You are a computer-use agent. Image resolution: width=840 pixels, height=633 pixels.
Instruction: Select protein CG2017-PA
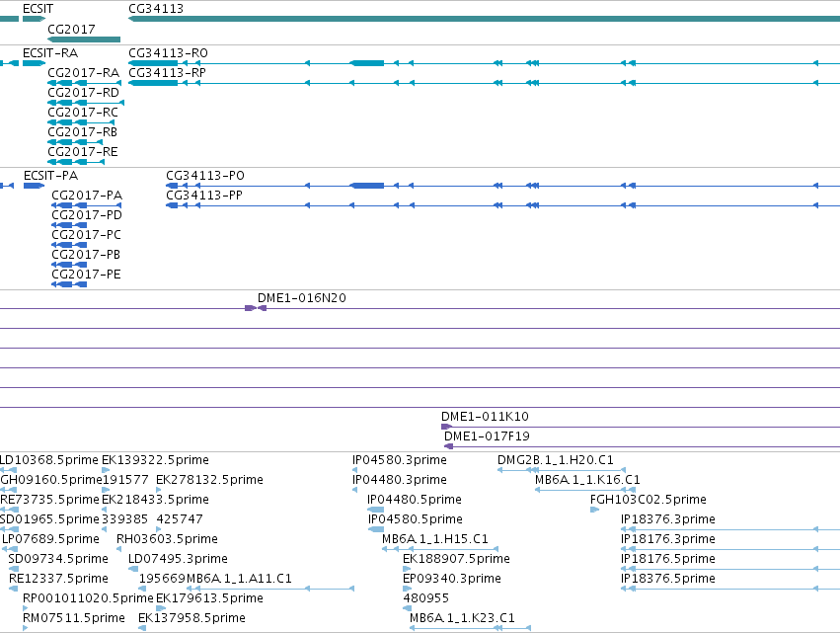(87, 196)
